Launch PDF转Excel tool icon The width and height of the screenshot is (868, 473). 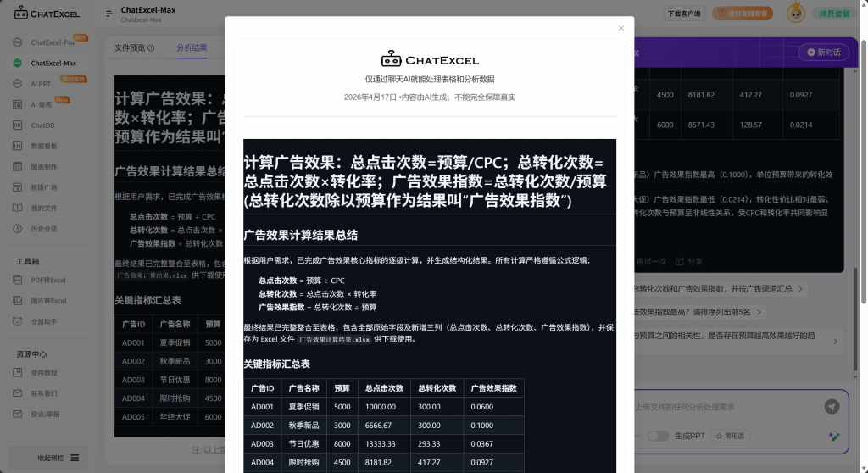[x=18, y=280]
